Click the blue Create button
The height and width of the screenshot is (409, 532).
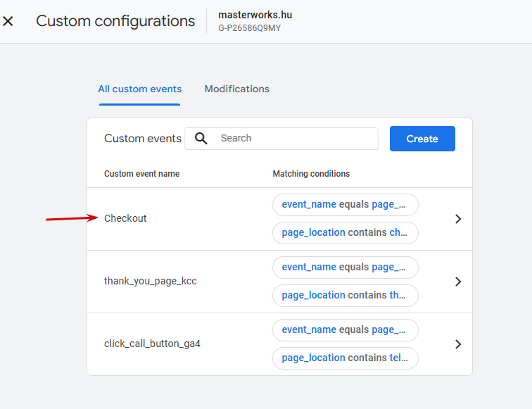tap(422, 139)
